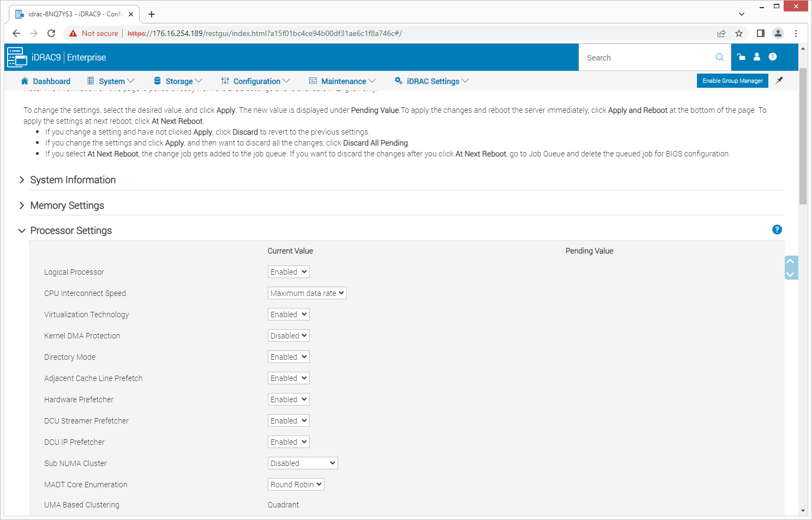Click the Enable Group Manager button
The image size is (812, 520).
tap(732, 80)
